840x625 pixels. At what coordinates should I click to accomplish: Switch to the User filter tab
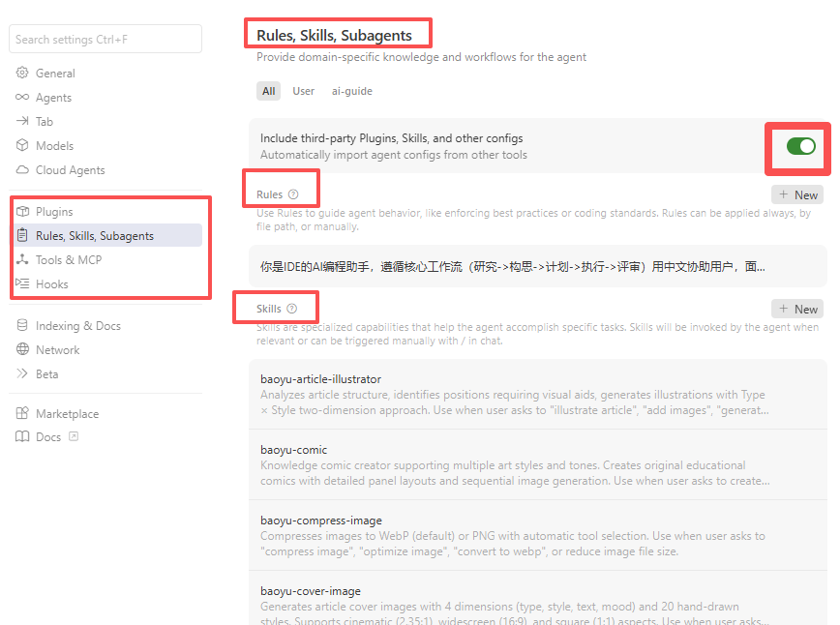click(304, 91)
